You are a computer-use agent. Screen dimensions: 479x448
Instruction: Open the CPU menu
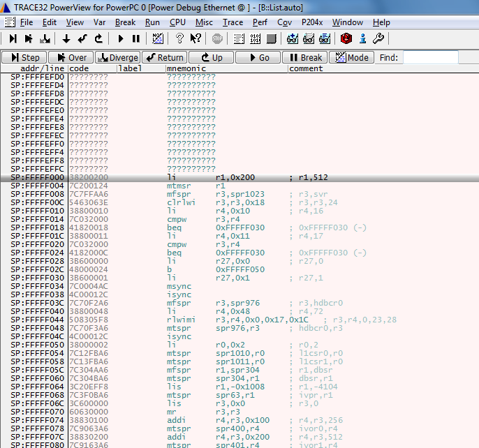tap(177, 22)
